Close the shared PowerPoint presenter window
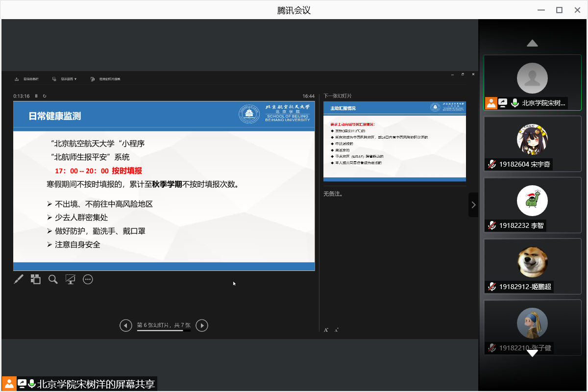Image resolution: width=588 pixels, height=392 pixels. coord(473,74)
